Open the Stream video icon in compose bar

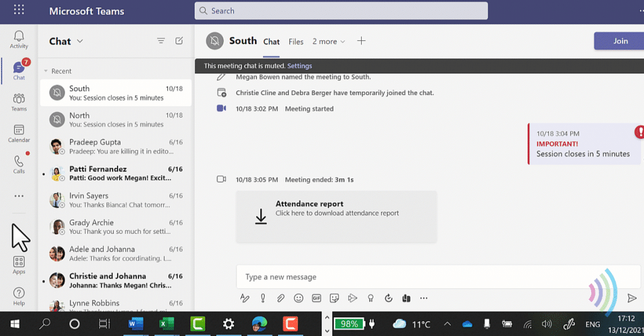[x=352, y=298]
